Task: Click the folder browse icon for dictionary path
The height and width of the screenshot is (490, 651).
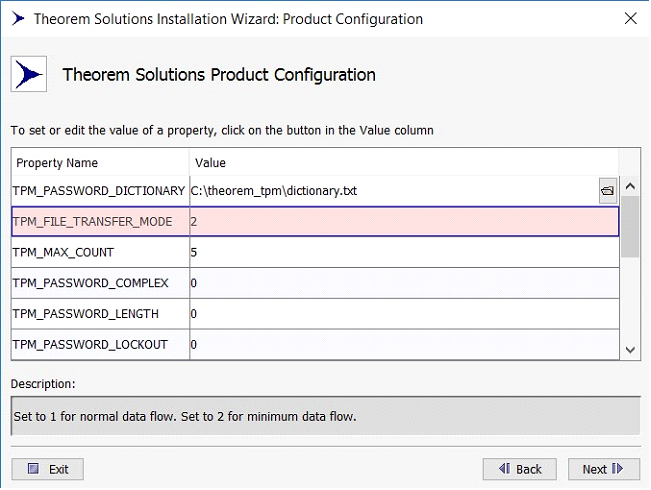Action: click(607, 190)
